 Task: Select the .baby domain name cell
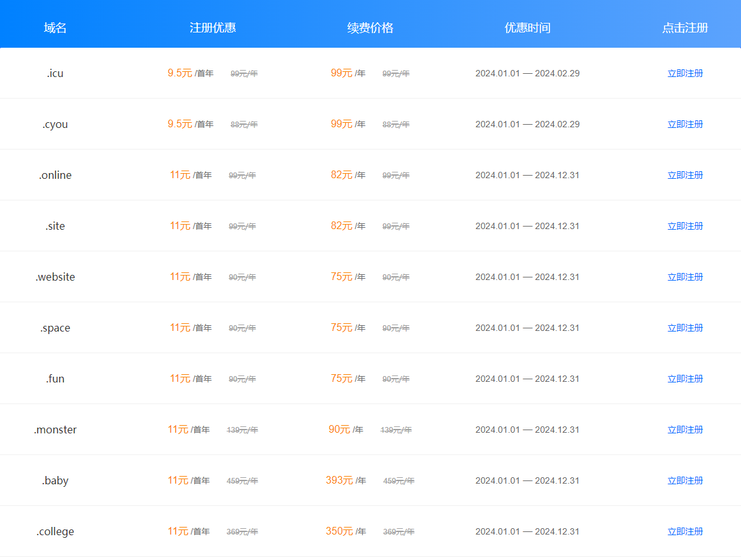coord(55,480)
